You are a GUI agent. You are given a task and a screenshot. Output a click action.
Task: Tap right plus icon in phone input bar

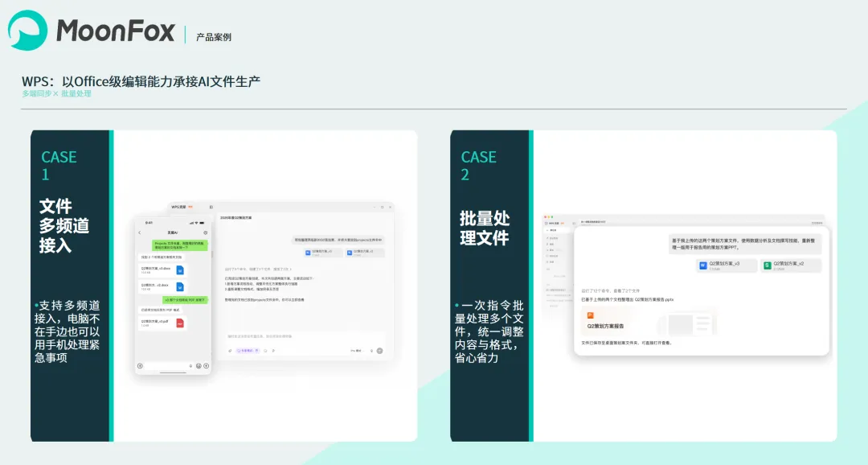(x=206, y=366)
